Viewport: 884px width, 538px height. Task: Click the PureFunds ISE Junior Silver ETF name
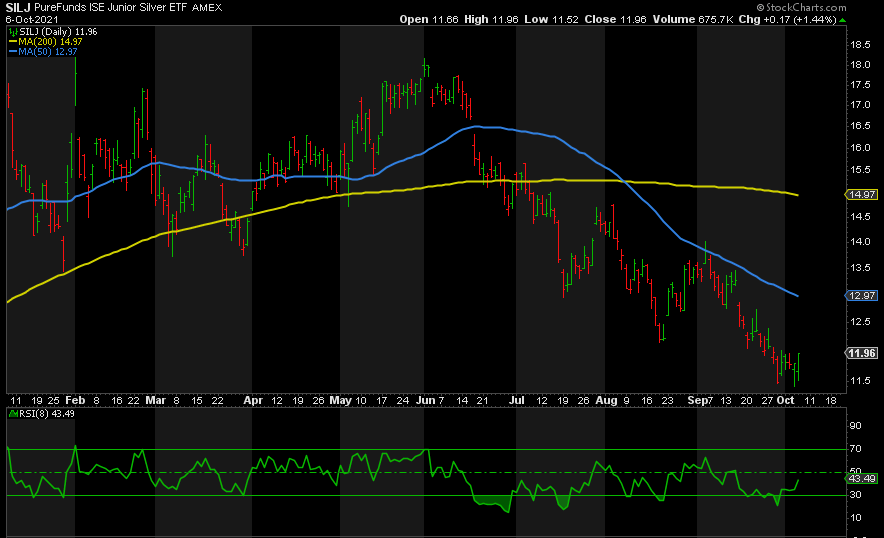(111, 7)
